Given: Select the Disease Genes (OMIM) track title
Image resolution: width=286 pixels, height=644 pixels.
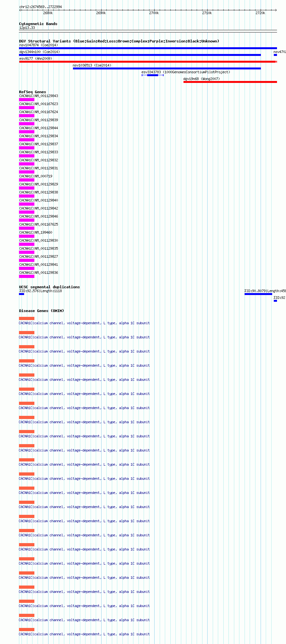Looking at the screenshot, I should [x=41, y=311].
